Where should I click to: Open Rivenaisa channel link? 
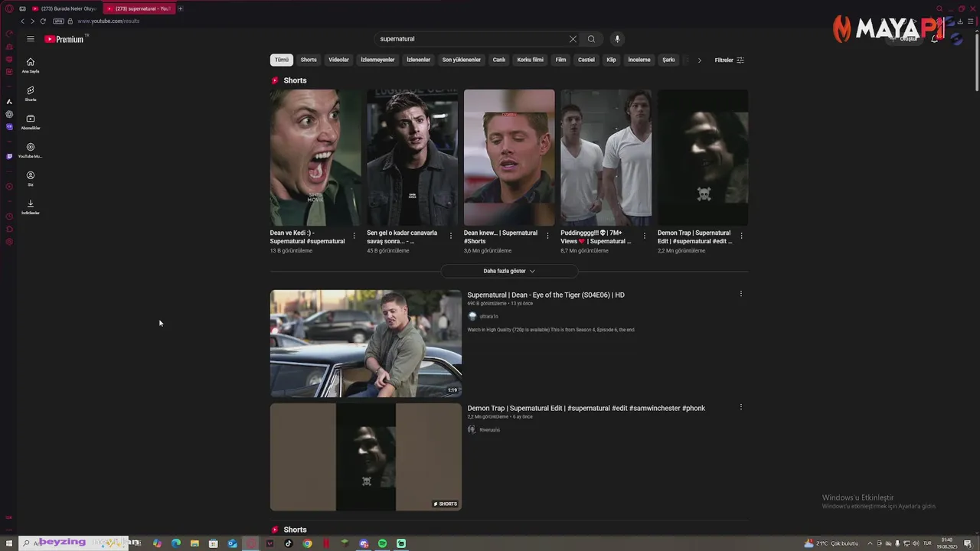click(x=489, y=430)
